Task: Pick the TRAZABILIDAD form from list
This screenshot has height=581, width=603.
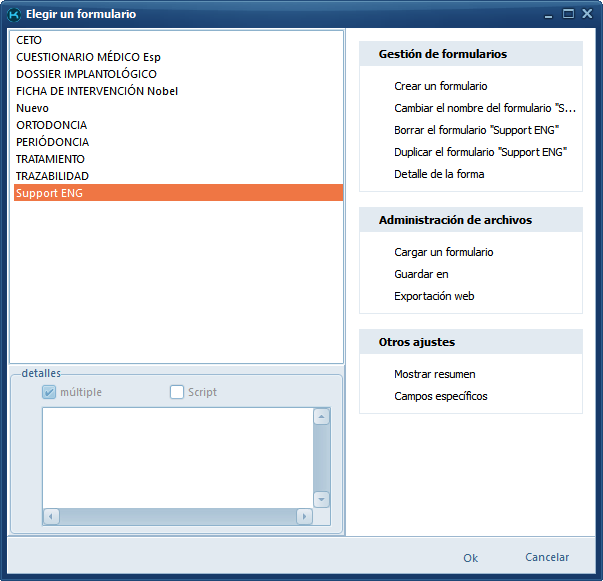Action: pos(52,176)
